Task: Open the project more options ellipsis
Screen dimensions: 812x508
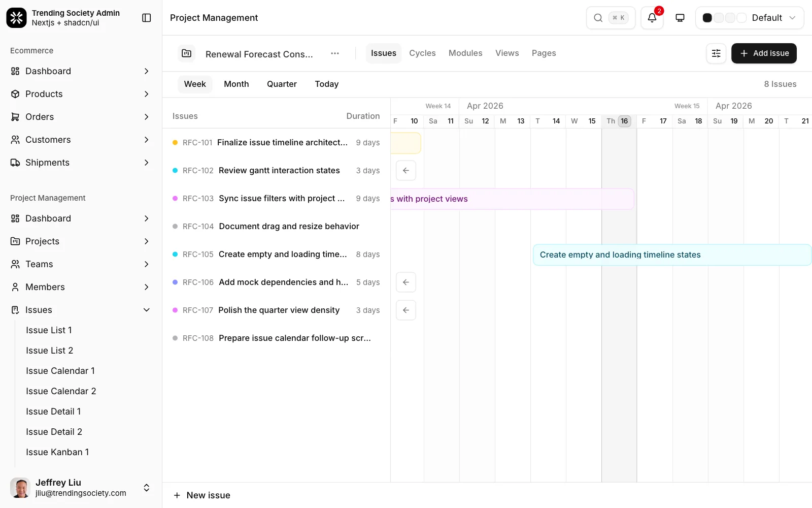Action: tap(335, 53)
